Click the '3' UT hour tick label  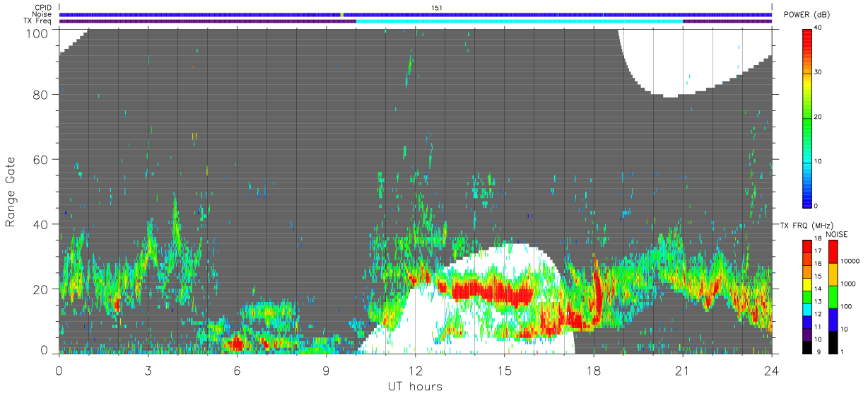click(148, 370)
